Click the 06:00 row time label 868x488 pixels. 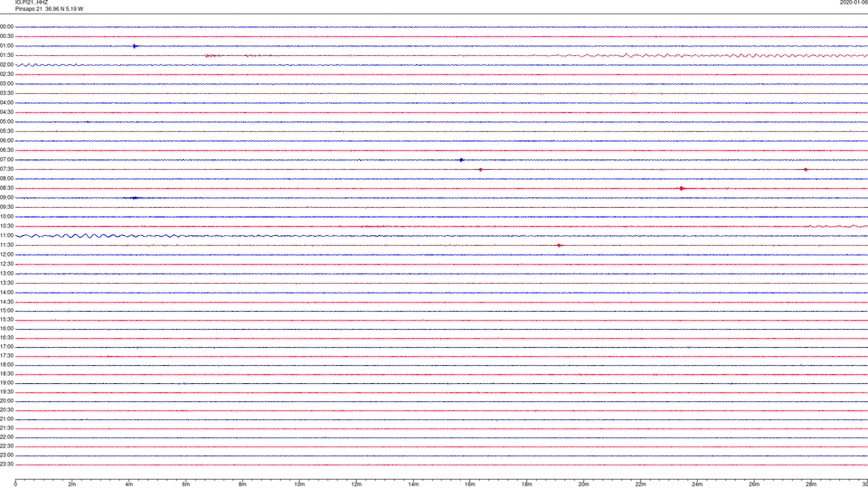(6, 141)
